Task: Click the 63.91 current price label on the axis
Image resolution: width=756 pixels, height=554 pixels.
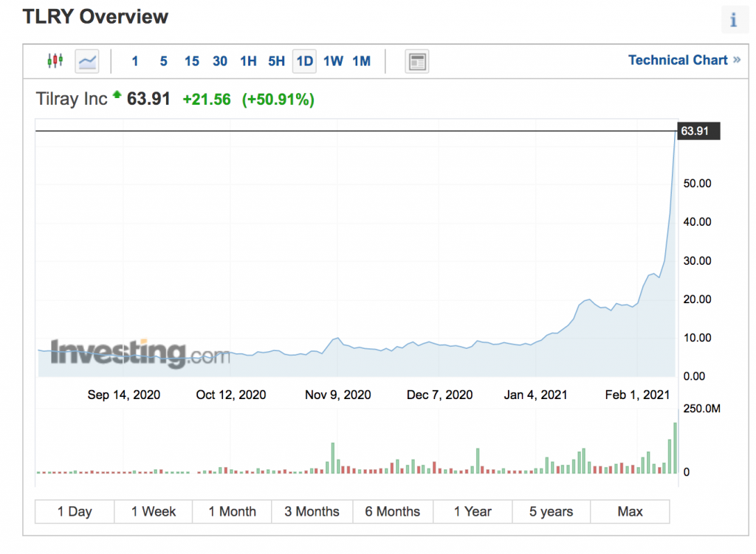Action: (x=698, y=131)
